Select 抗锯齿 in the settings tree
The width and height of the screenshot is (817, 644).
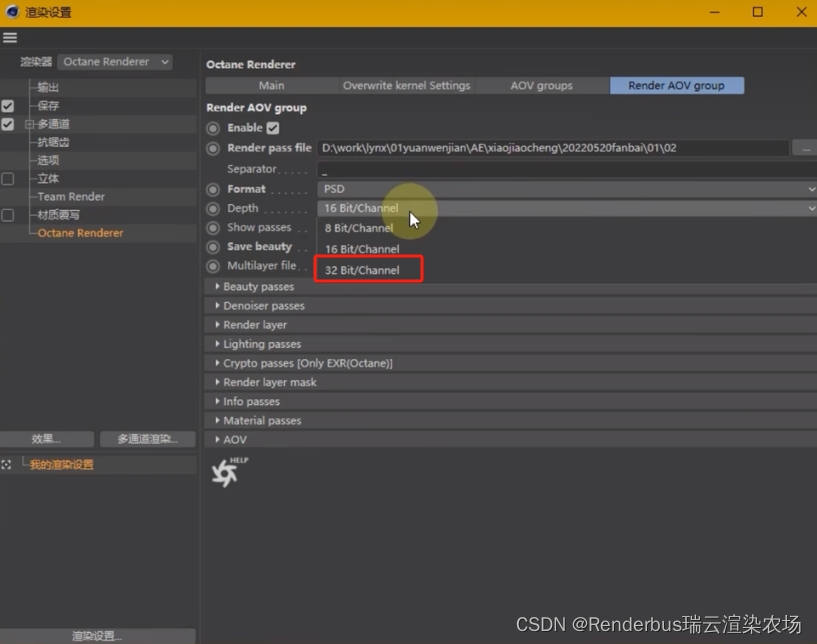click(53, 142)
